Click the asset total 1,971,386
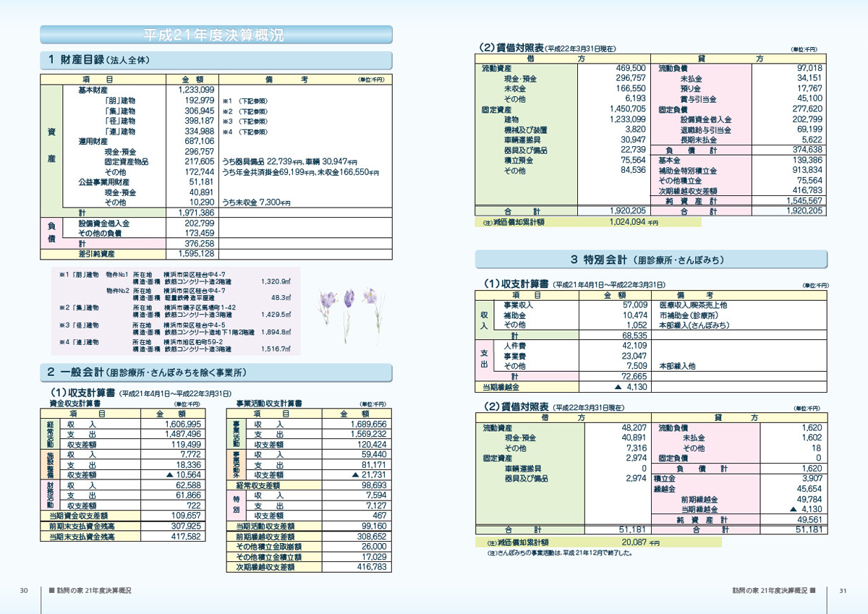 click(x=196, y=213)
